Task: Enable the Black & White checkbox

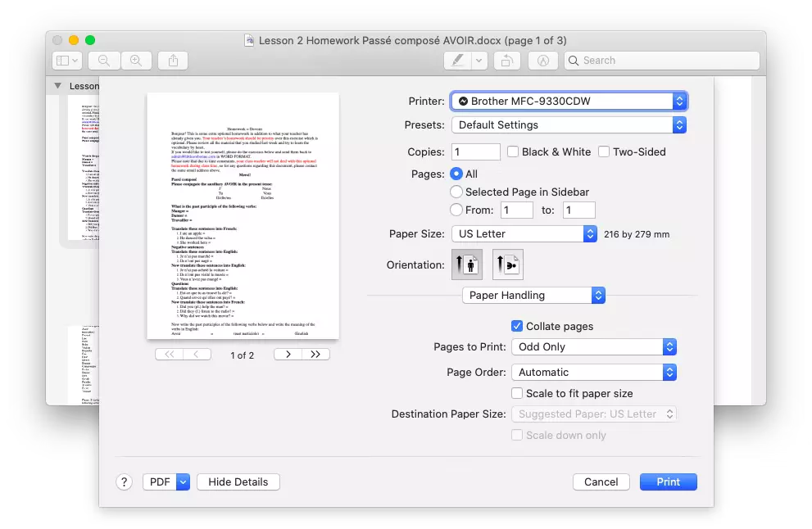Action: [x=513, y=151]
